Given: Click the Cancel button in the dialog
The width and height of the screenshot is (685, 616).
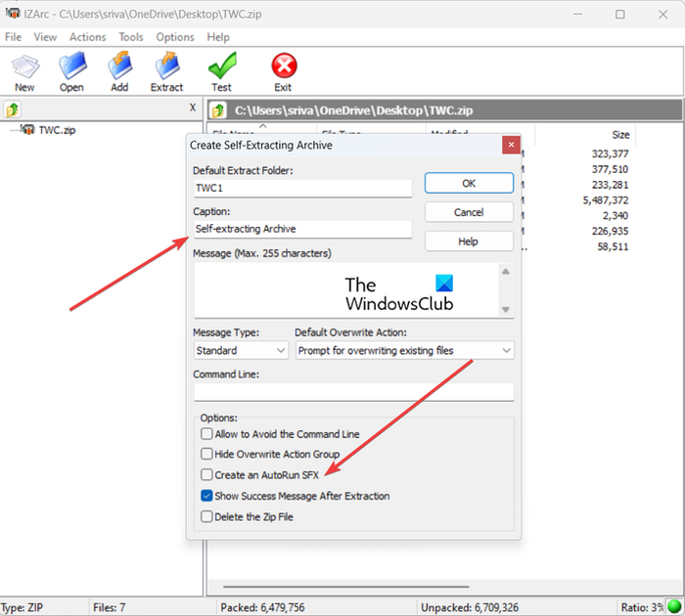Looking at the screenshot, I should point(469,212).
